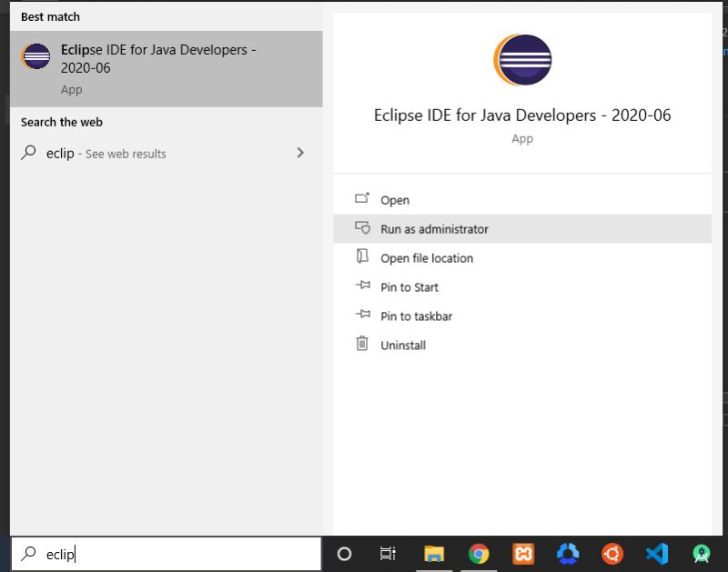
Task: Click the Open file location icon
Action: (x=361, y=258)
